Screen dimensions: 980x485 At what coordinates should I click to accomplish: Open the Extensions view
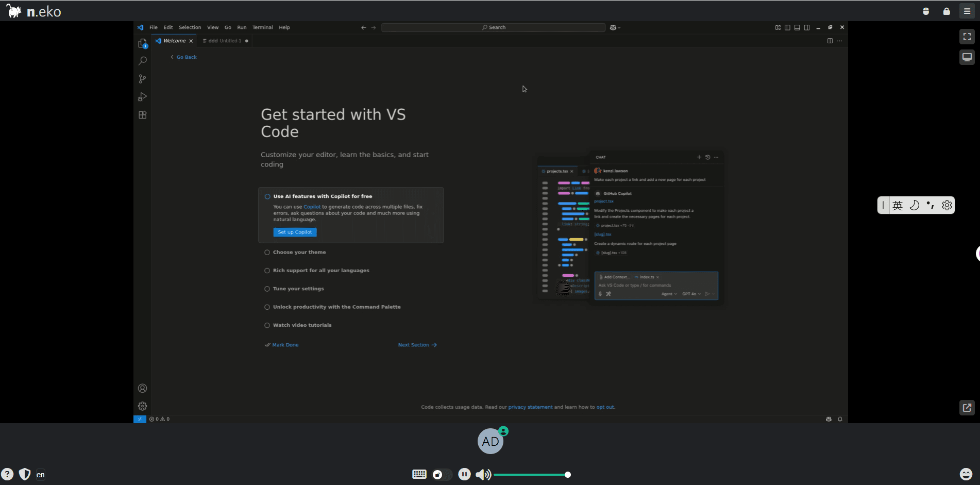point(142,115)
